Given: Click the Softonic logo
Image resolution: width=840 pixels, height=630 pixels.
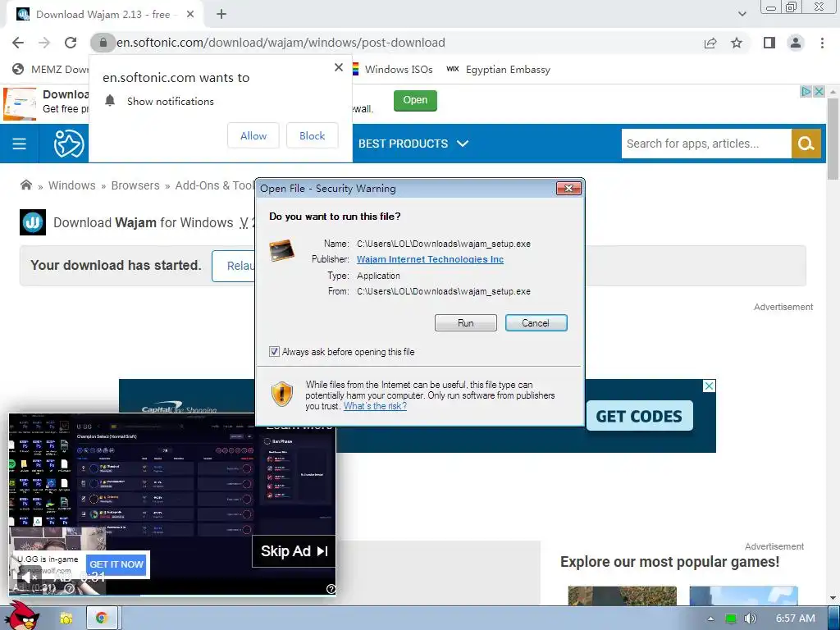Looking at the screenshot, I should click(x=69, y=144).
